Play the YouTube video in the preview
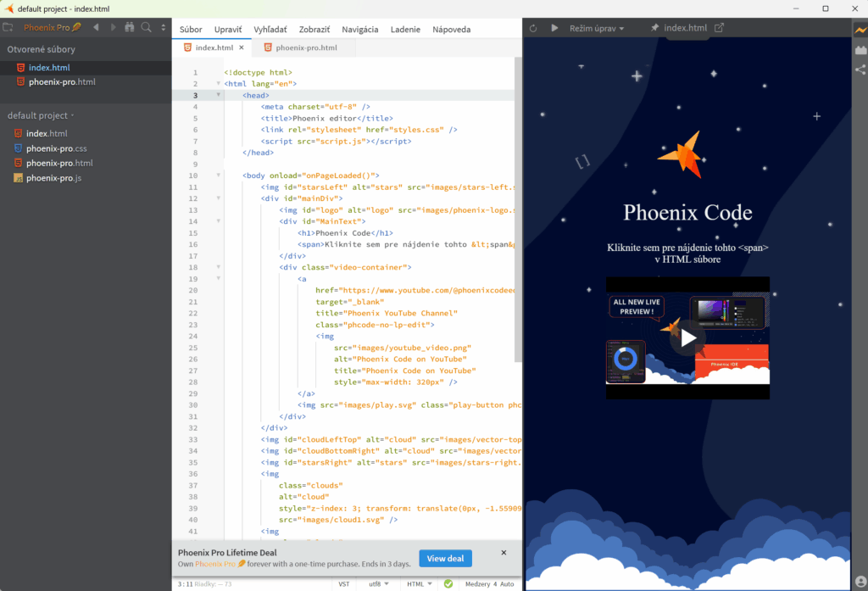 pos(687,337)
